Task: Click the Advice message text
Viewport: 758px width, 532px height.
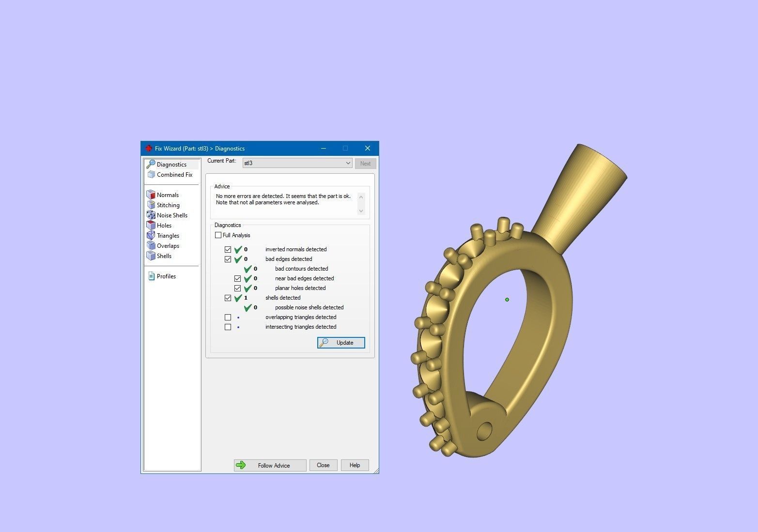Action: (283, 199)
